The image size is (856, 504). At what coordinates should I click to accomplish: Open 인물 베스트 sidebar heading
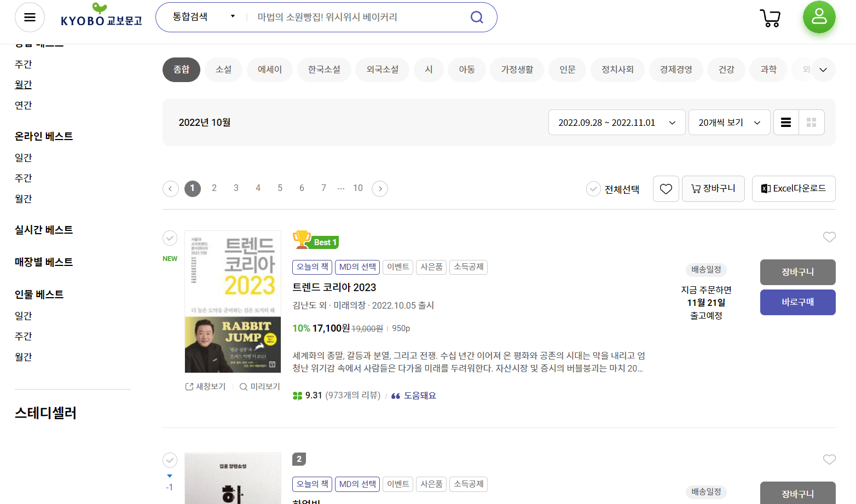point(39,294)
